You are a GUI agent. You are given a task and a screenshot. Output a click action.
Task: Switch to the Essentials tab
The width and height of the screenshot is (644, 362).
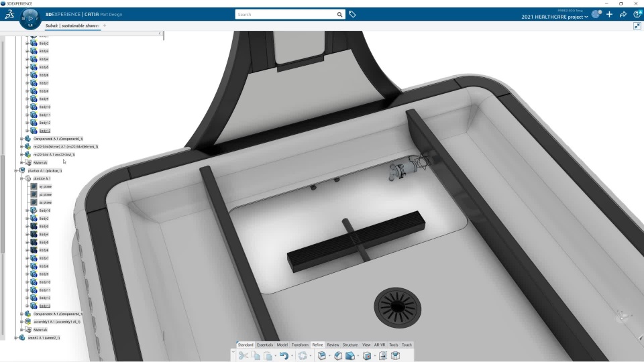pyautogui.click(x=265, y=345)
